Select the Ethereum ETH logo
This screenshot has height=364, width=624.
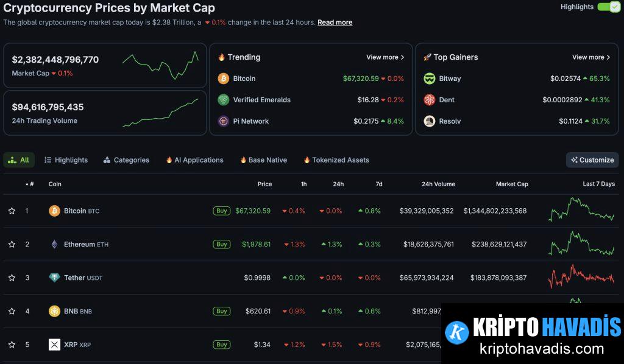point(55,244)
